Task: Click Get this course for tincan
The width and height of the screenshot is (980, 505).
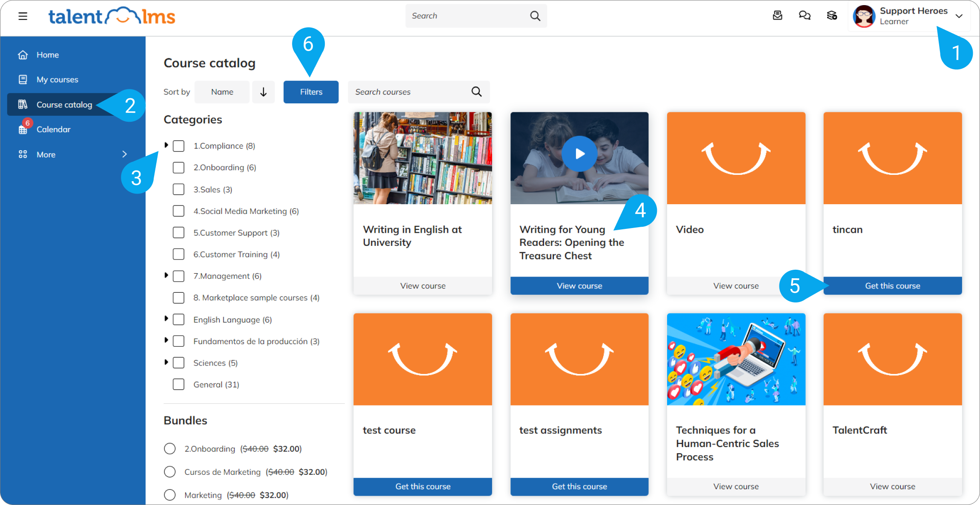Action: click(892, 286)
